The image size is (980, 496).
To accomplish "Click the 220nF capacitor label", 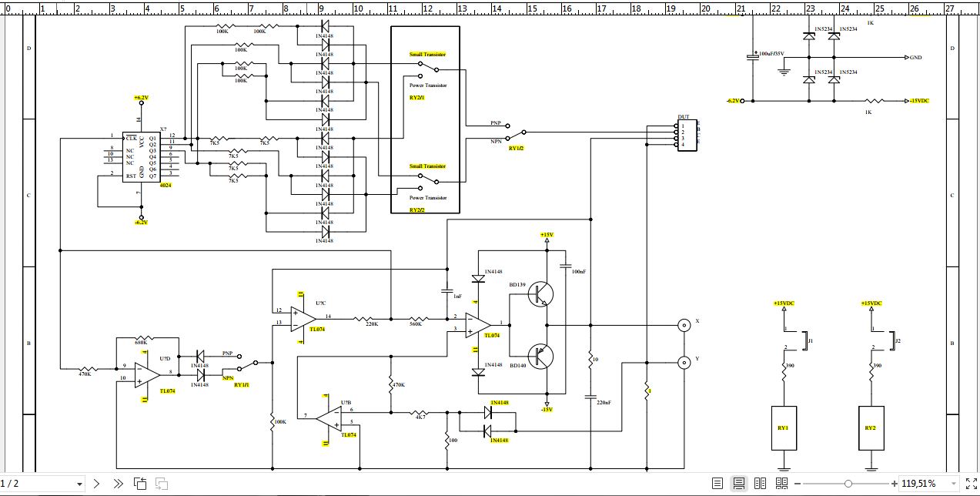I will [604, 402].
